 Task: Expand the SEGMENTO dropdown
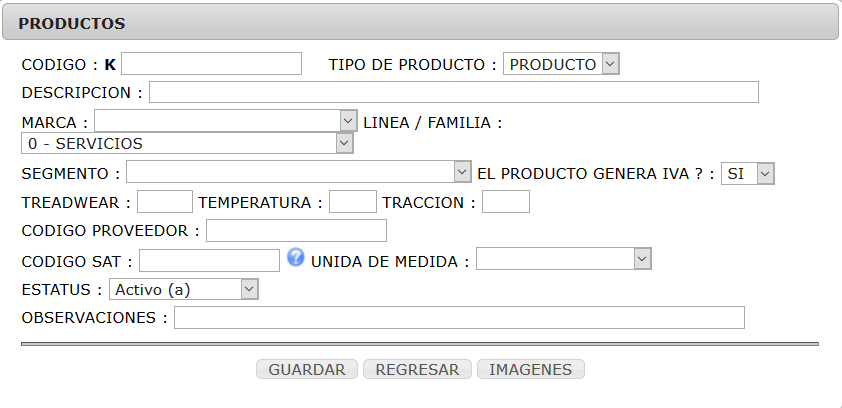pos(299,172)
